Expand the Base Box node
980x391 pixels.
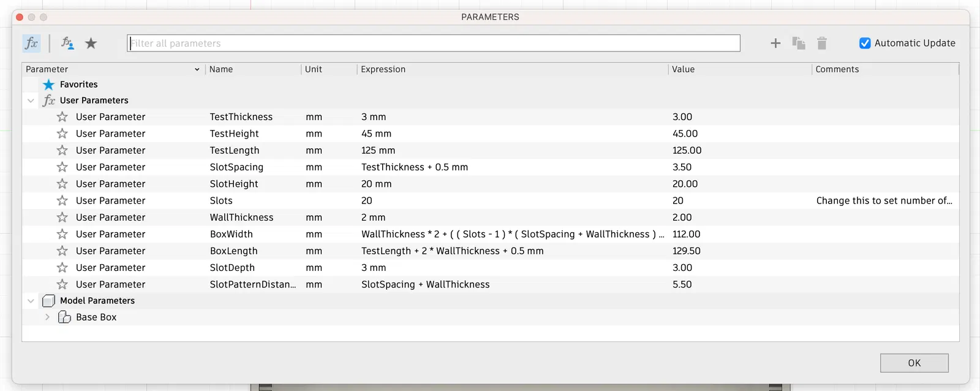click(47, 317)
